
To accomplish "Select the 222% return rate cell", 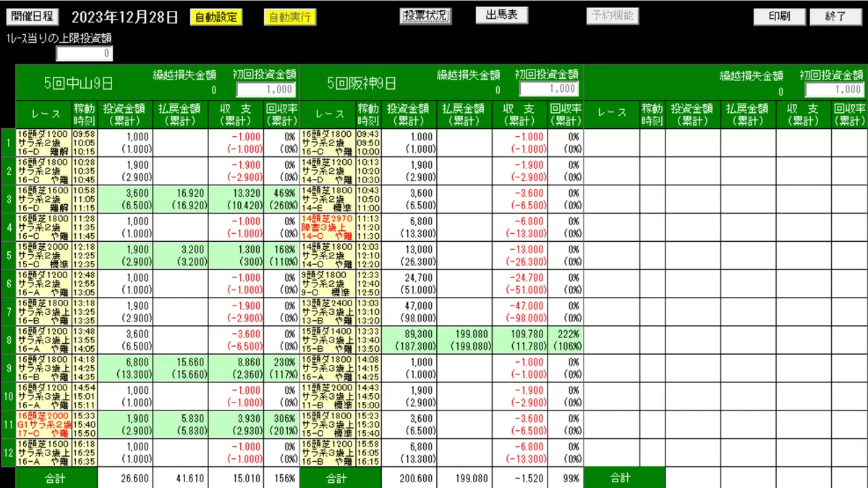I will point(566,339).
